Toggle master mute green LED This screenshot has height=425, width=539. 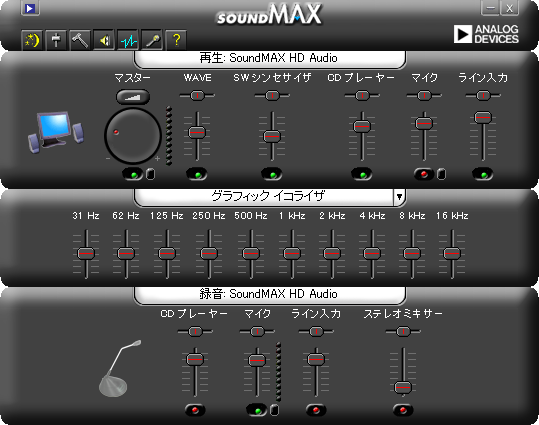[133, 174]
